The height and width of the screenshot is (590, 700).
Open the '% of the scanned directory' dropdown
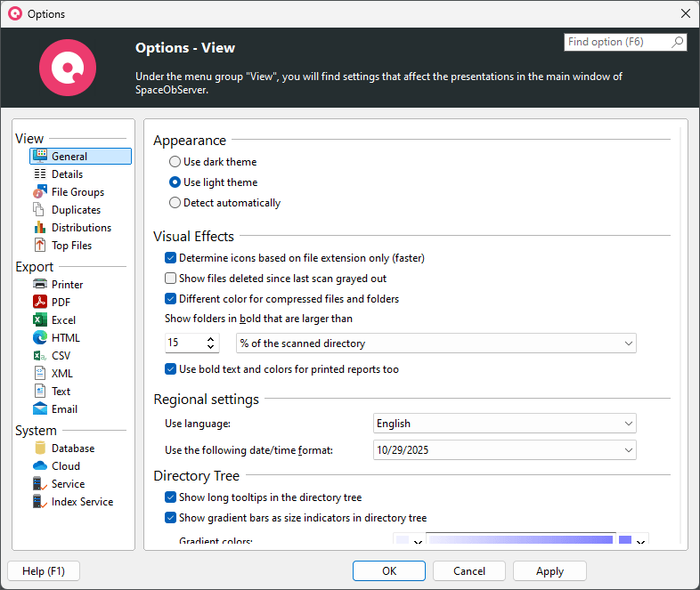click(435, 343)
